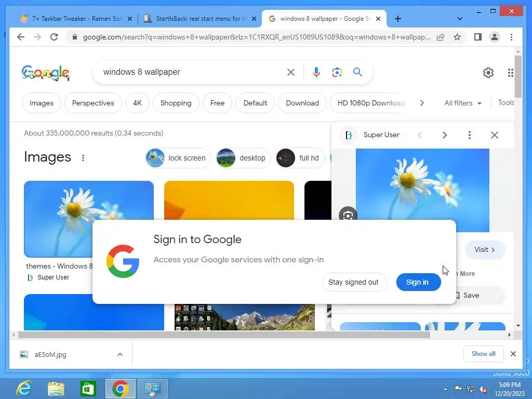This screenshot has height=399, width=532.
Task: Refine images by desktop
Action: [243, 158]
